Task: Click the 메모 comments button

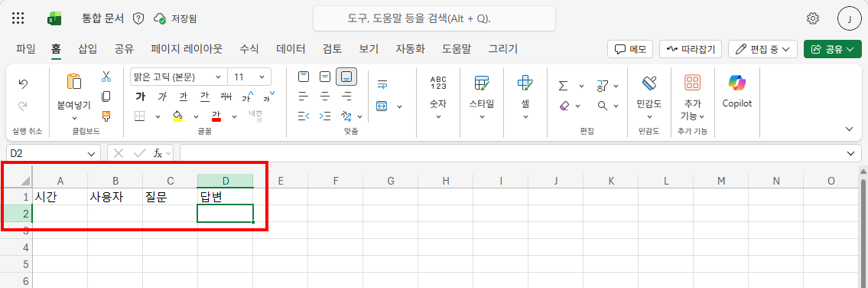Action: [630, 49]
